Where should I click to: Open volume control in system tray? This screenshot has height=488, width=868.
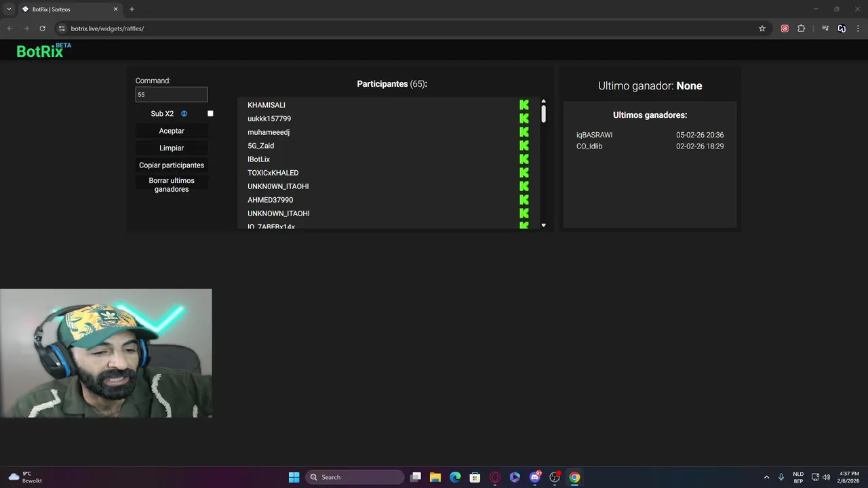826,477
